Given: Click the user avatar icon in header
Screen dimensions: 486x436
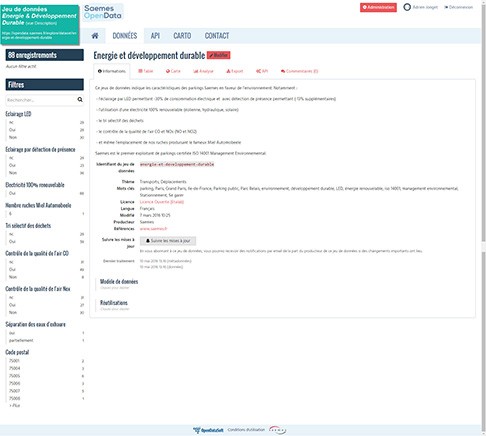Looking at the screenshot, I should coord(407,7).
